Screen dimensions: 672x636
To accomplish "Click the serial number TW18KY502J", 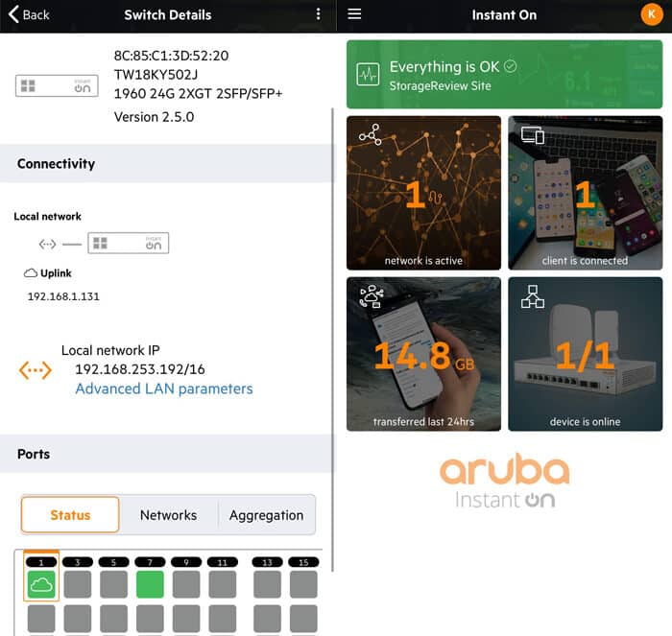I will click(156, 75).
